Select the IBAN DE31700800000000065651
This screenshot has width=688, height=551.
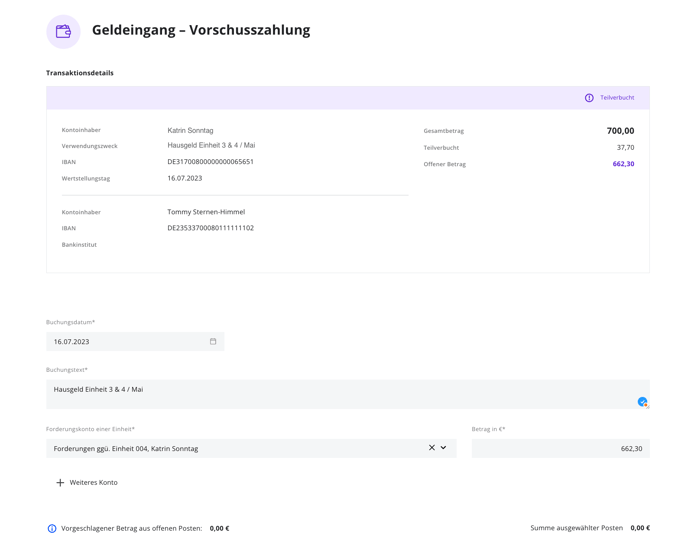[211, 162]
